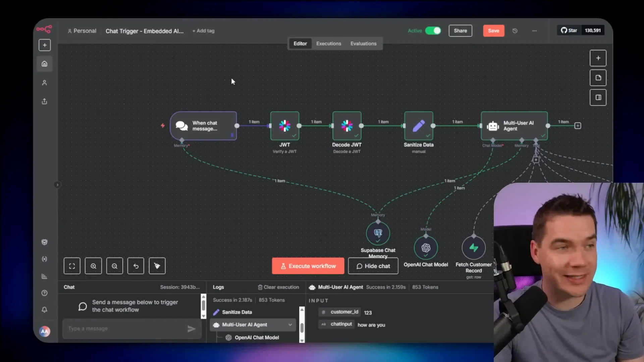Screen dimensions: 644x362
Task: Select the Decode JWT node
Action: [347, 126]
